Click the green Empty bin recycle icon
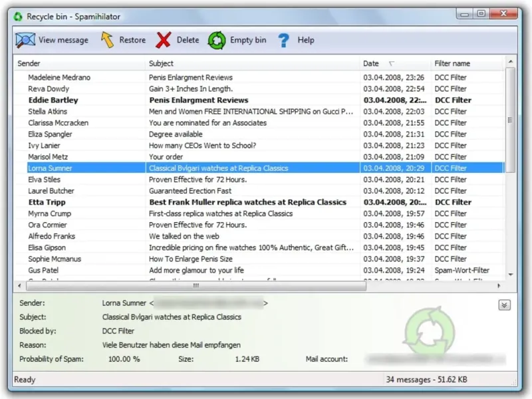This screenshot has height=399, width=532. [x=217, y=41]
